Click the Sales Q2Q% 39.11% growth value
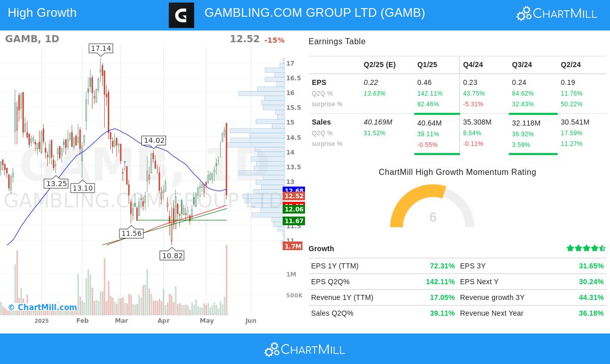610x364 pixels. pyautogui.click(x=442, y=313)
